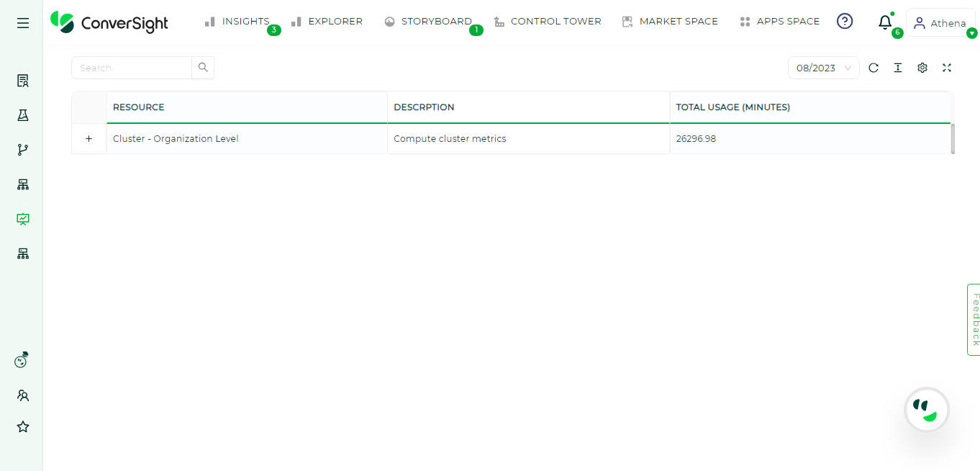Viewport: 980px width, 471px height.
Task: Open the git branch sidebar icon
Action: 23,150
